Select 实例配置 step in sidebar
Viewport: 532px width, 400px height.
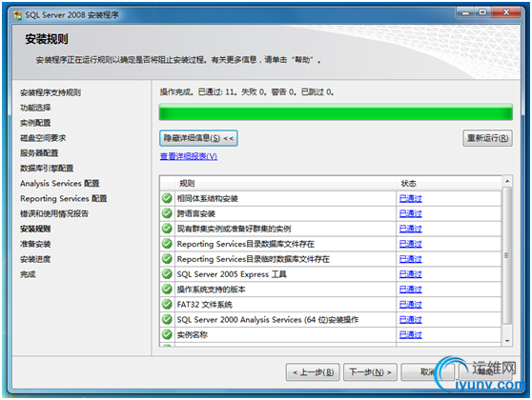[35, 123]
